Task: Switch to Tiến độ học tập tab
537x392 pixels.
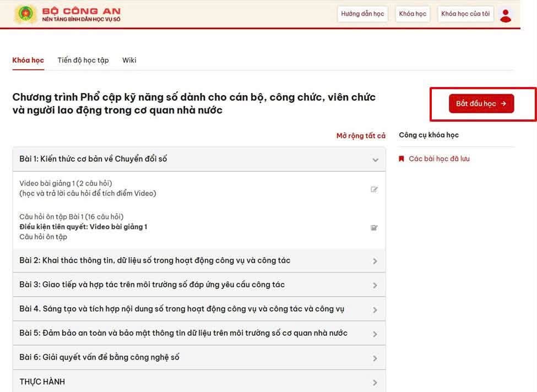Action: [x=83, y=60]
